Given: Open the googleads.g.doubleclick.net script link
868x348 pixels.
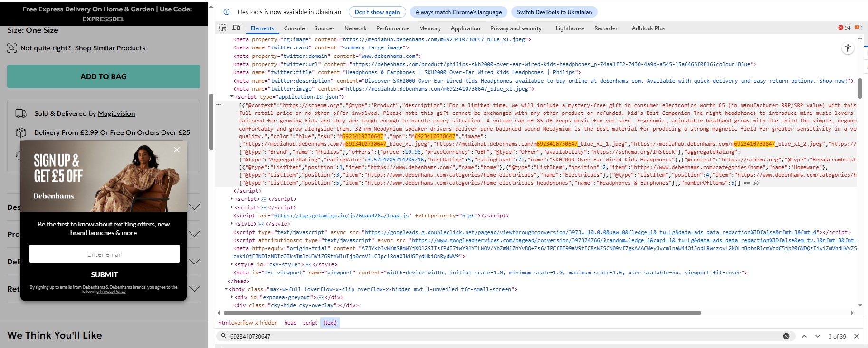Looking at the screenshot, I should 591,232.
